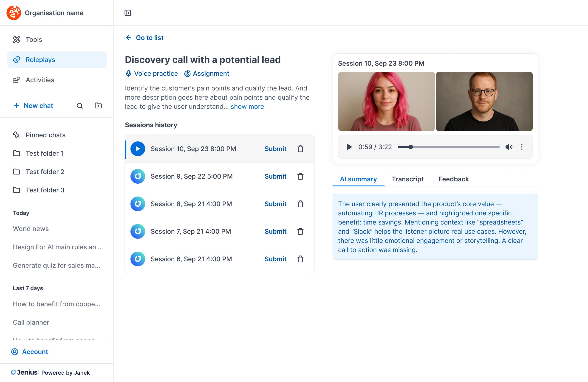
Task: Click the audio progress slider
Action: tap(448, 147)
